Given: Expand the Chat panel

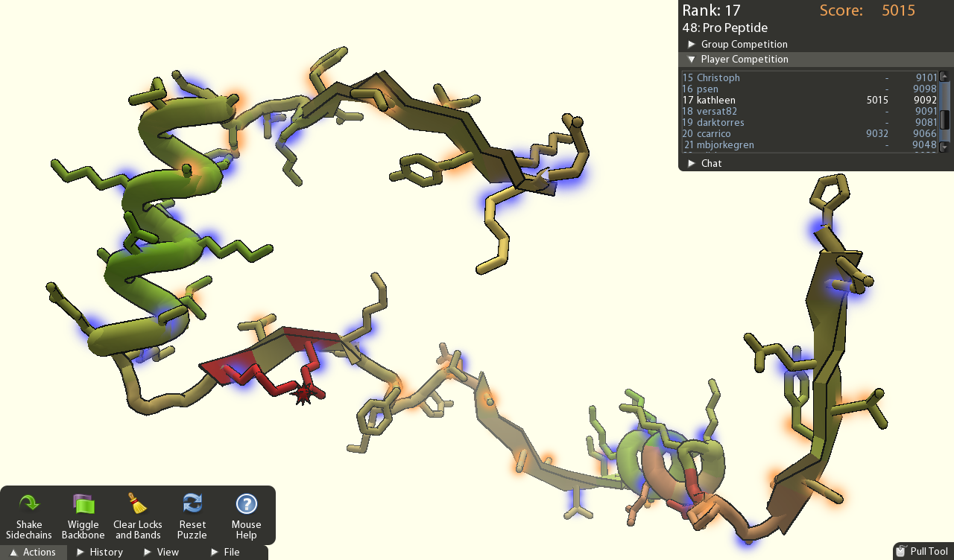Looking at the screenshot, I should [x=710, y=163].
